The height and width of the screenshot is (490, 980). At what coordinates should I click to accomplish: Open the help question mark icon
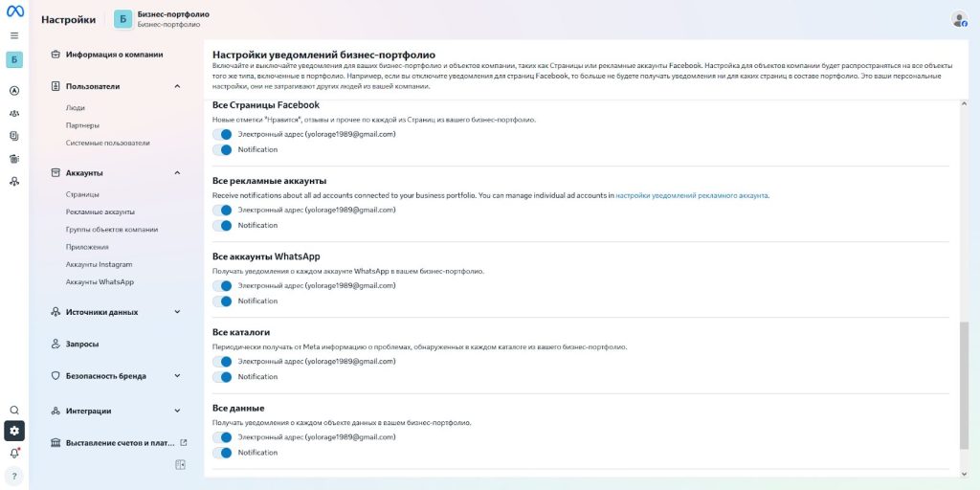pos(14,477)
